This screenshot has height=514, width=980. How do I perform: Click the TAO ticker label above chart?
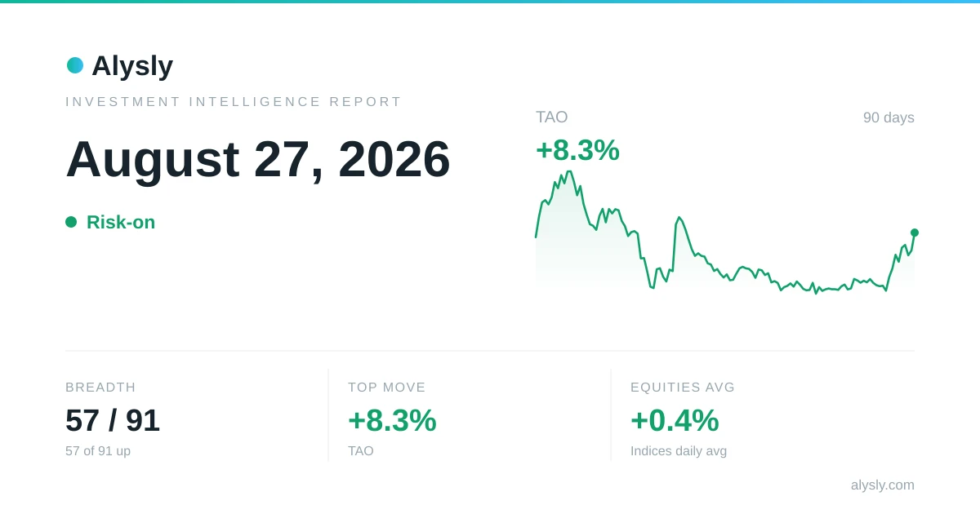pyautogui.click(x=552, y=117)
